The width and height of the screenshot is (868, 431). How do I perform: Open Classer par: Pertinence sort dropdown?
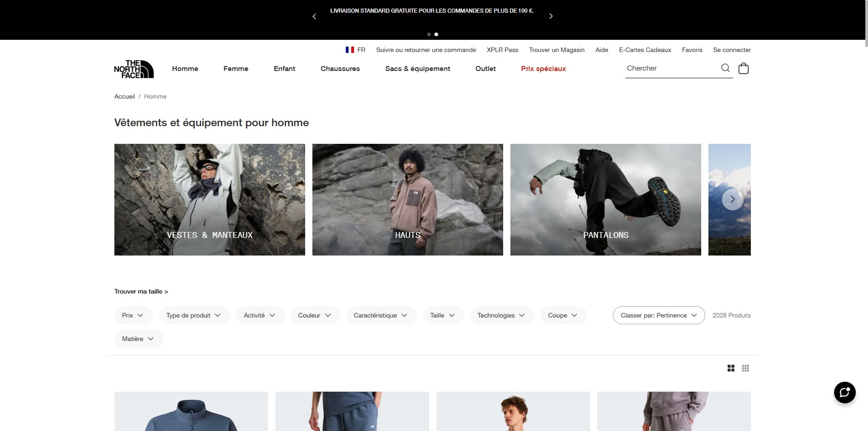tap(659, 315)
